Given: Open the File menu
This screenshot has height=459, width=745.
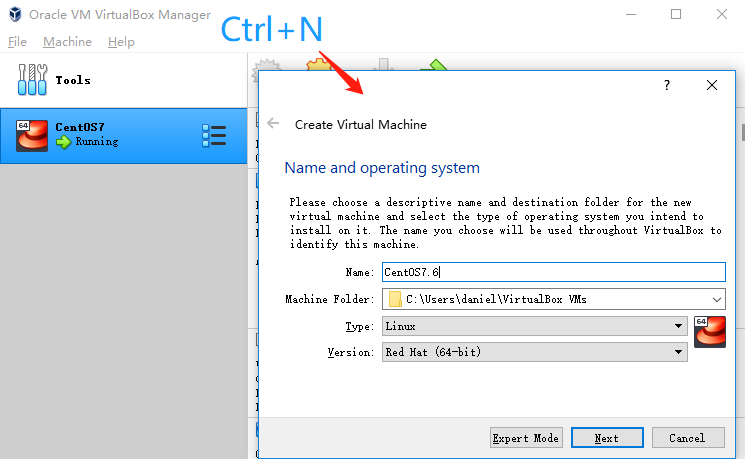Looking at the screenshot, I should point(17,42).
